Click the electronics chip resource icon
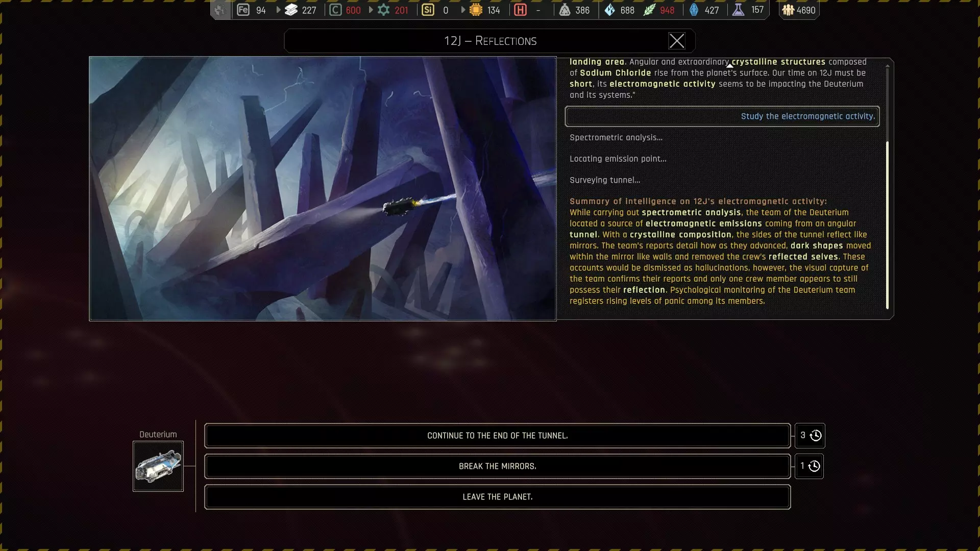This screenshot has height=551, width=980. click(x=476, y=10)
